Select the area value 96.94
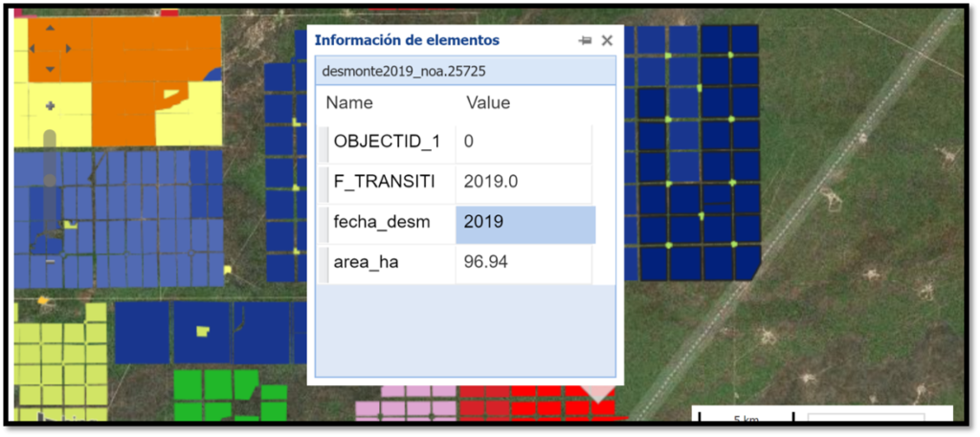Image resolution: width=980 pixels, height=437 pixels. (523, 264)
